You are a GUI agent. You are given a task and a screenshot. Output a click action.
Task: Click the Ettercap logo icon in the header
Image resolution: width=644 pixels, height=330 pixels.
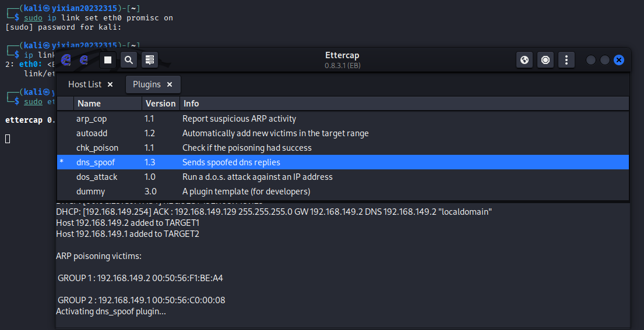(x=66, y=60)
